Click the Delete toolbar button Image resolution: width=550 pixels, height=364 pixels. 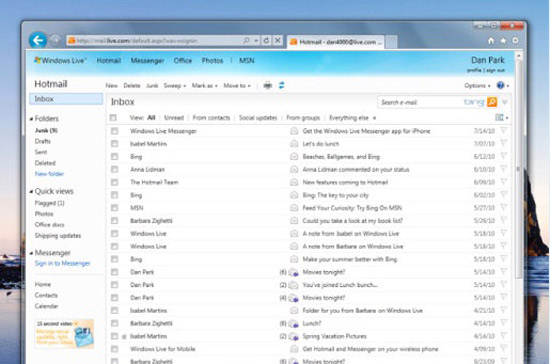[x=132, y=86]
